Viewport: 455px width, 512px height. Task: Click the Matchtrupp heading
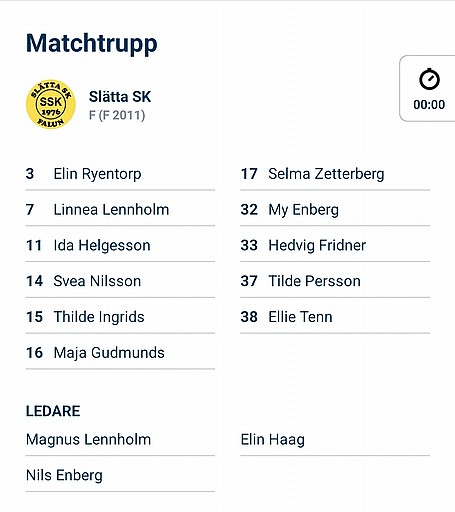(92, 44)
